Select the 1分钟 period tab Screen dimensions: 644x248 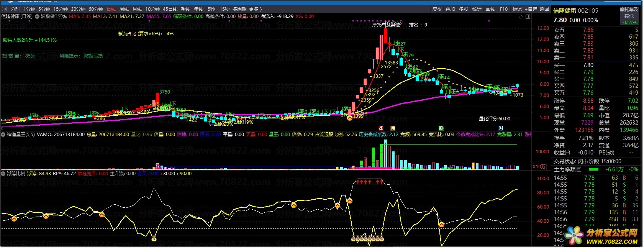pyautogui.click(x=29, y=9)
